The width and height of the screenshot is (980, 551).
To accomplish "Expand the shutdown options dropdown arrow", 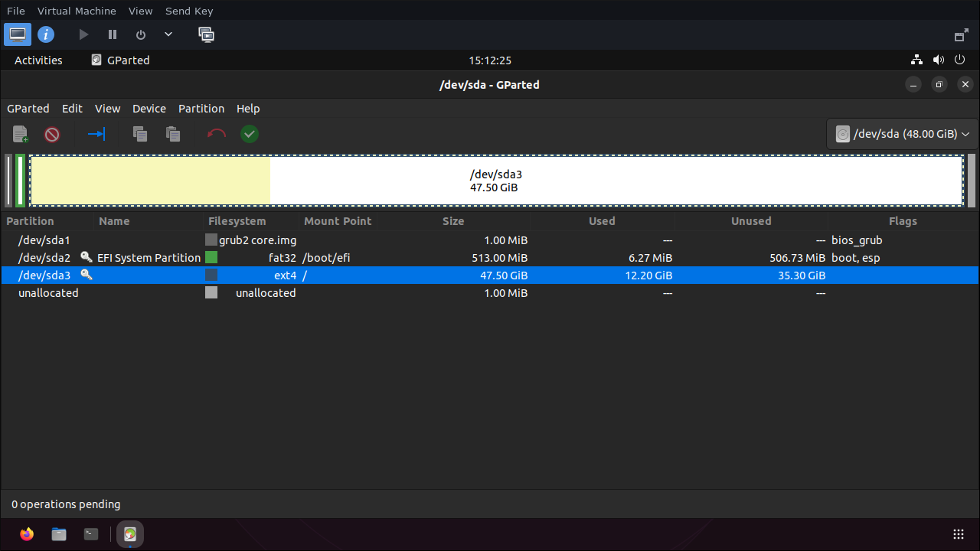I will click(x=168, y=34).
